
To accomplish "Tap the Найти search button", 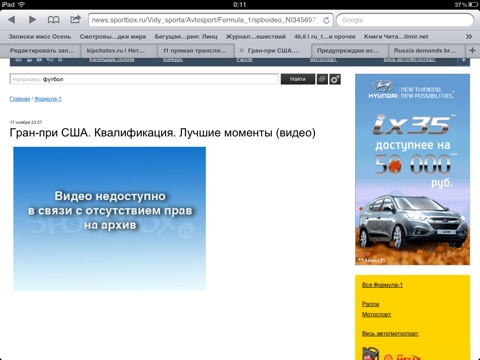I will point(298,79).
